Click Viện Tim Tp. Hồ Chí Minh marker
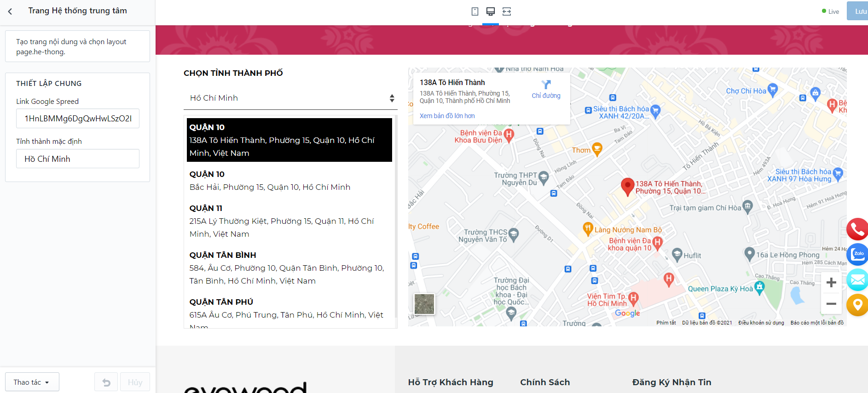The width and height of the screenshot is (868, 393). 633,298
